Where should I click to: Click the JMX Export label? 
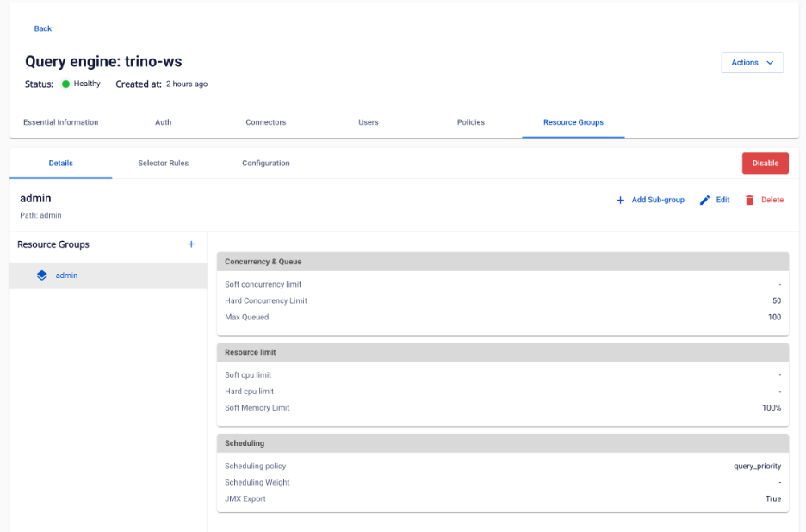click(x=245, y=498)
